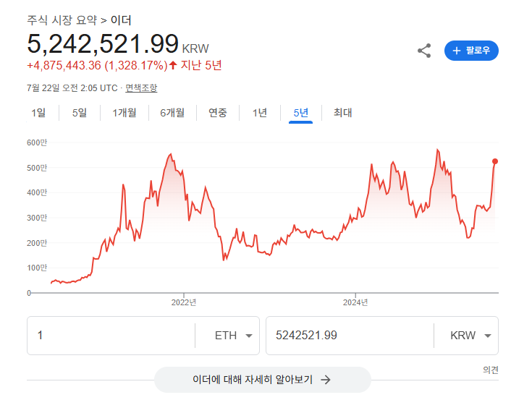The height and width of the screenshot is (400, 532).
Task: Click the 의견 feedback link
Action: coord(490,370)
